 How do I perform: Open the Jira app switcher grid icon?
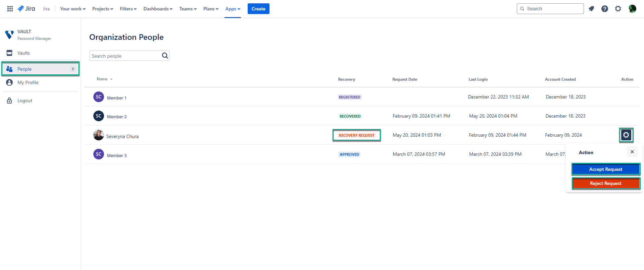[10, 9]
